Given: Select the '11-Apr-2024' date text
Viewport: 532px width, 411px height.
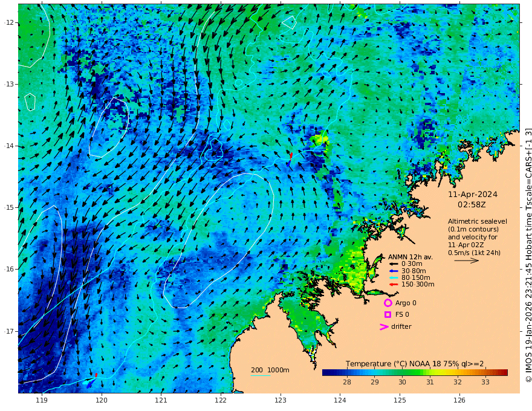Looking at the screenshot, I should 473,195.
